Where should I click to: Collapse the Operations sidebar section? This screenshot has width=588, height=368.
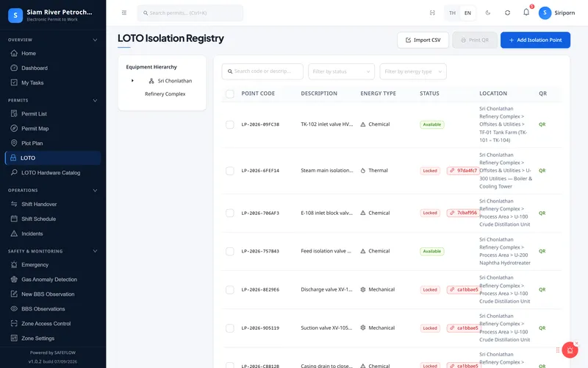[95, 191]
